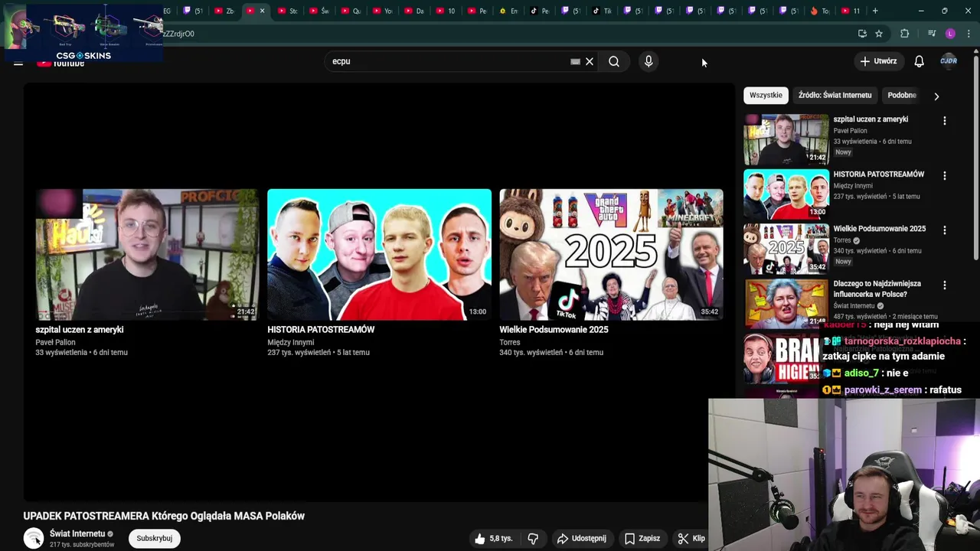The image size is (980, 551).
Task: Click the video title 'UPADEK PATOSTREAMERA'
Action: click(164, 516)
